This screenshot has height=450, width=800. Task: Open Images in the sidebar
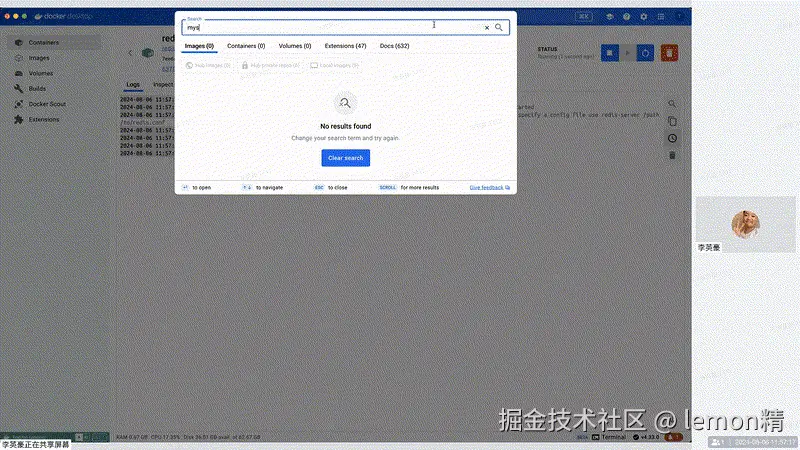(x=54, y=58)
